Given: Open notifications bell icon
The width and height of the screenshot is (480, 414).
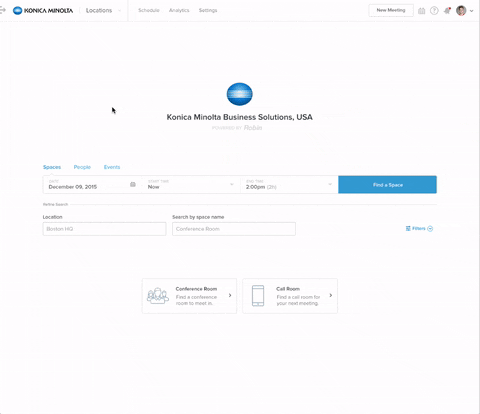Looking at the screenshot, I should pyautogui.click(x=447, y=11).
